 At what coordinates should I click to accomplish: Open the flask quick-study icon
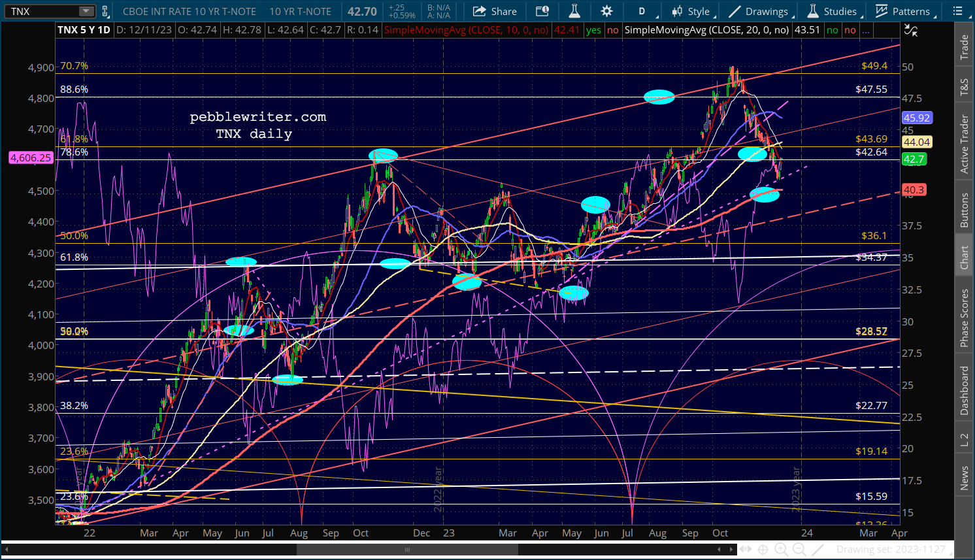tap(574, 11)
